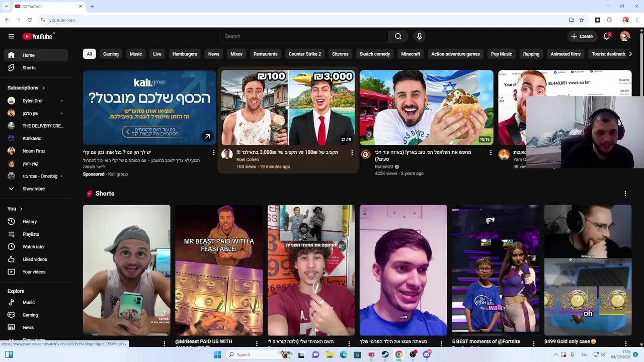This screenshot has width=644, height=362.
Task: Go back in the browser
Action: click(x=7, y=20)
